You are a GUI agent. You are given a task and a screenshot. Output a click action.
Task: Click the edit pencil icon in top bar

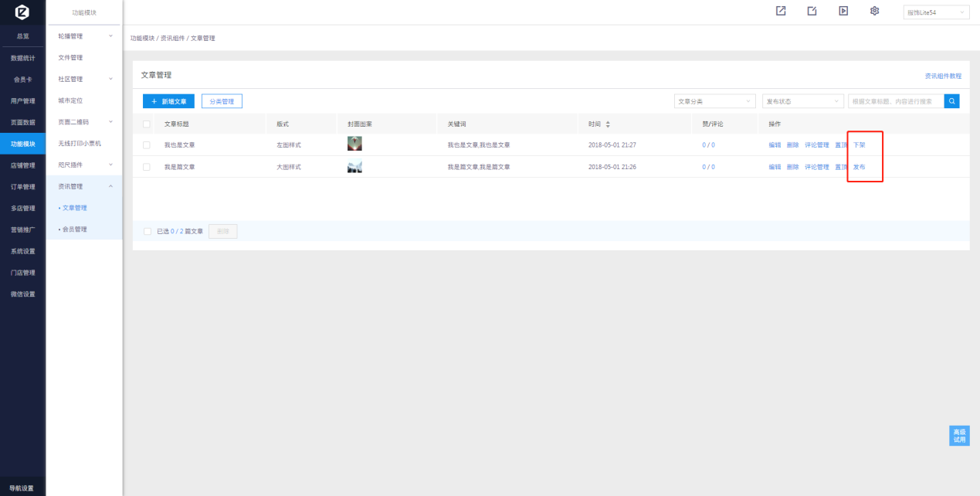[x=812, y=11]
